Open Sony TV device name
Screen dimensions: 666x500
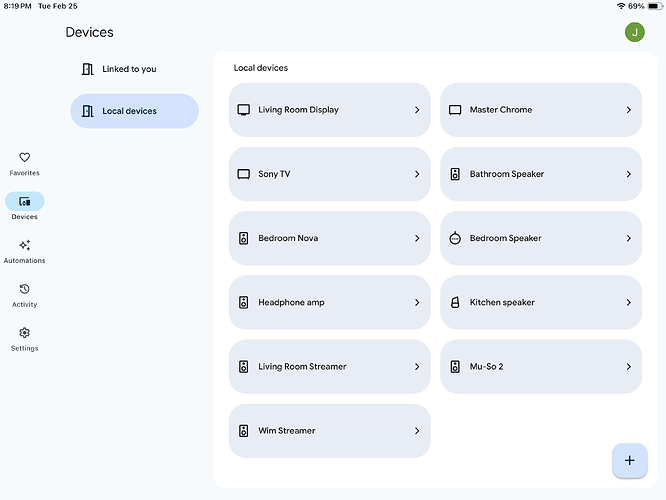tap(274, 174)
